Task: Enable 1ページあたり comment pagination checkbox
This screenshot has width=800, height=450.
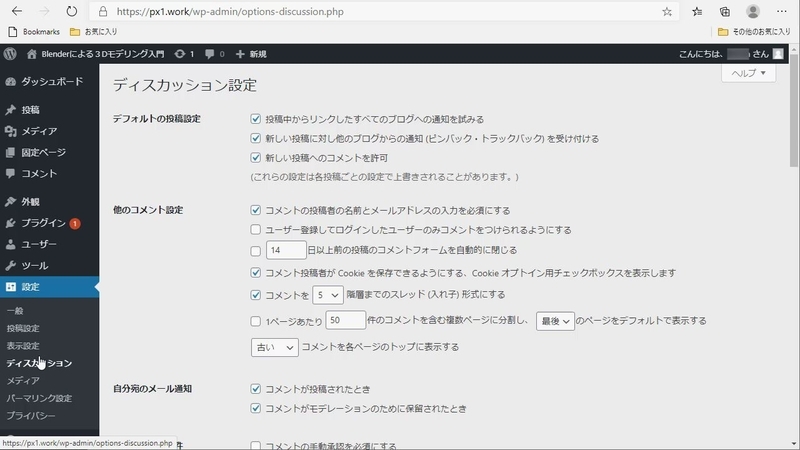Action: [256, 321]
